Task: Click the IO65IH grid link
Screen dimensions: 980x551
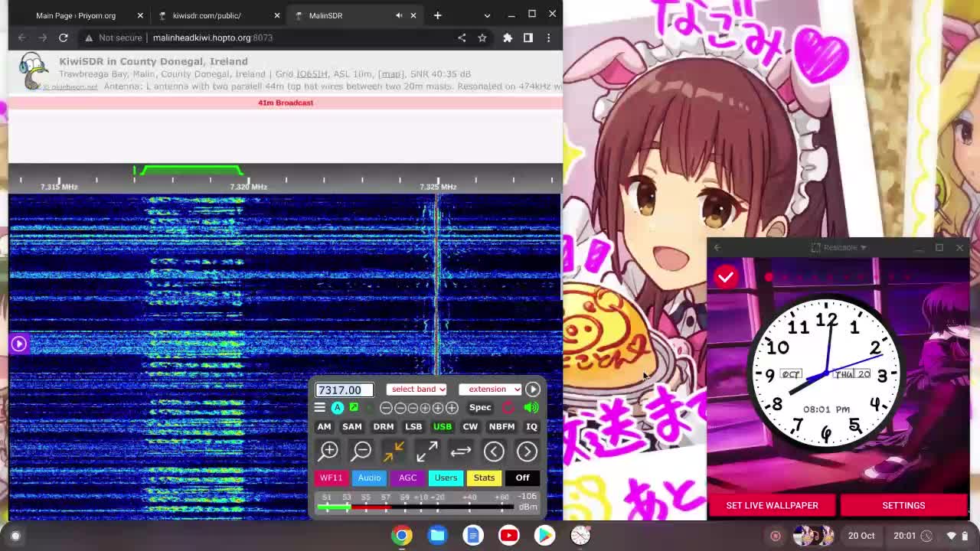Action: pyautogui.click(x=312, y=74)
